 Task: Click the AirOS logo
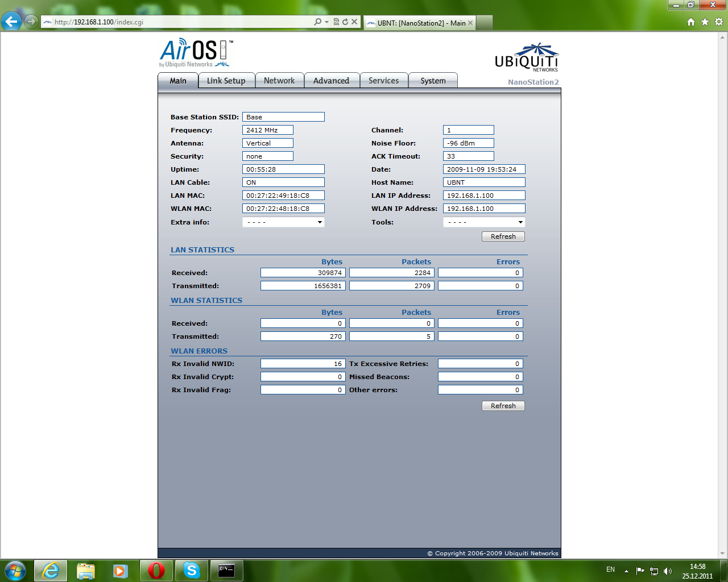196,53
